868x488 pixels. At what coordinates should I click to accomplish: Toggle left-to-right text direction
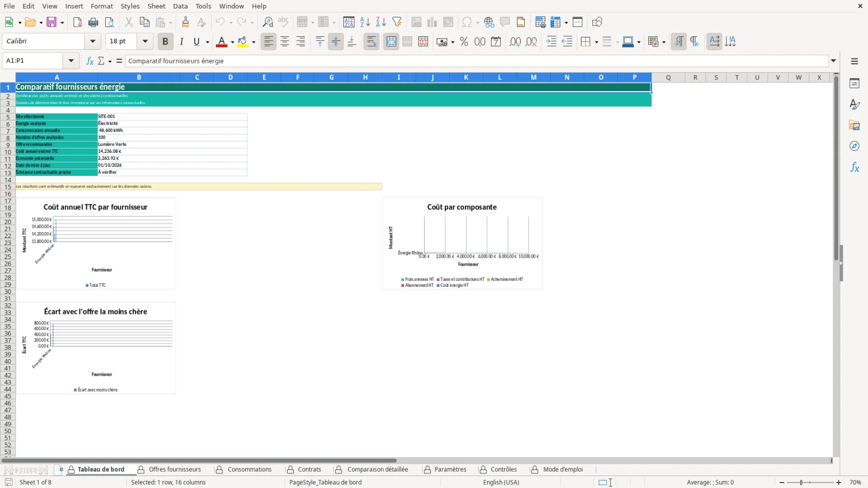click(x=679, y=42)
